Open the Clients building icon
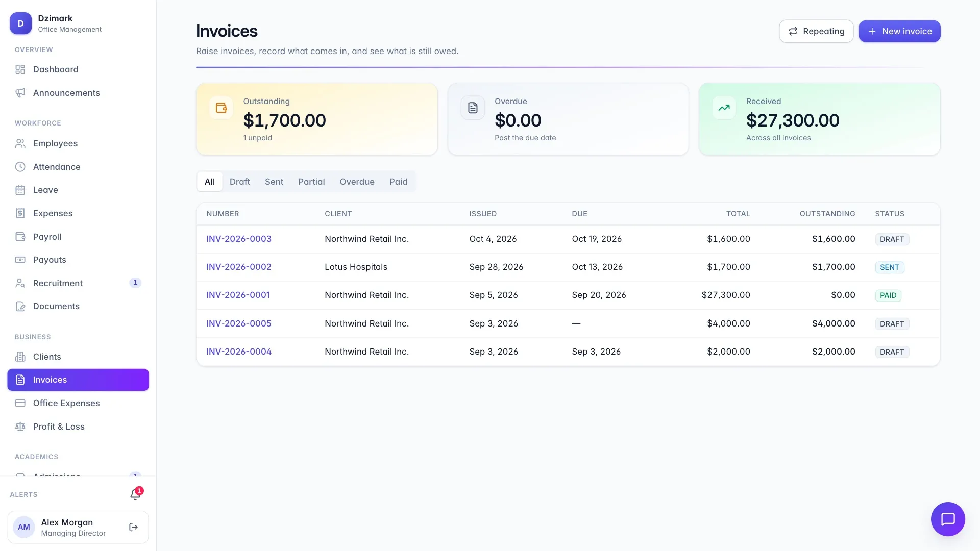The image size is (980, 551). [x=20, y=357]
